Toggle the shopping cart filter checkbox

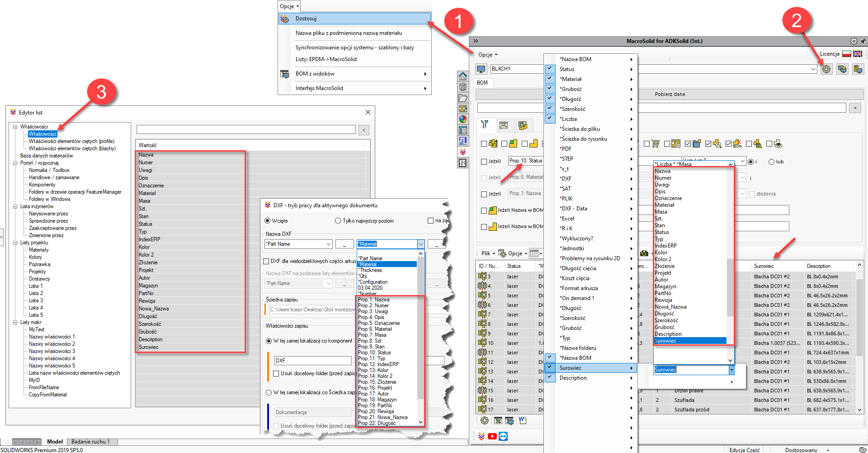tap(646, 144)
